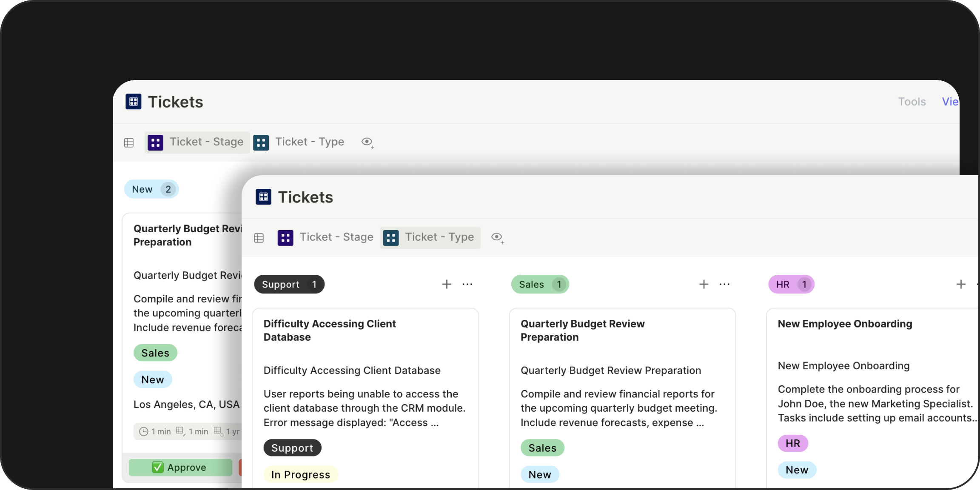Open the ellipsis menu on the Sales column
Image resolution: width=980 pixels, height=490 pixels.
pyautogui.click(x=724, y=284)
